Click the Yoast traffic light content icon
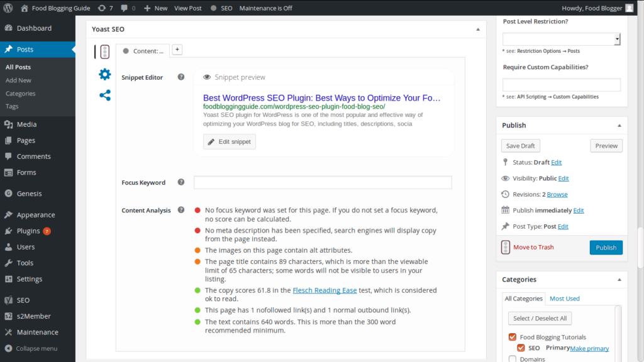The width and height of the screenshot is (644, 362). pos(104,52)
